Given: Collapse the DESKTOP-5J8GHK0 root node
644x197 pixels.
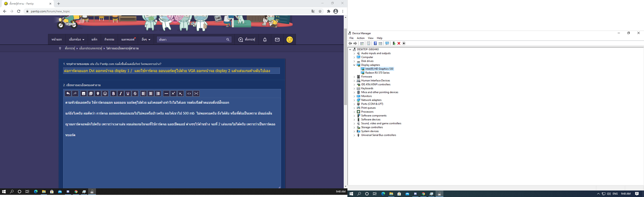Looking at the screenshot, I should (350, 49).
